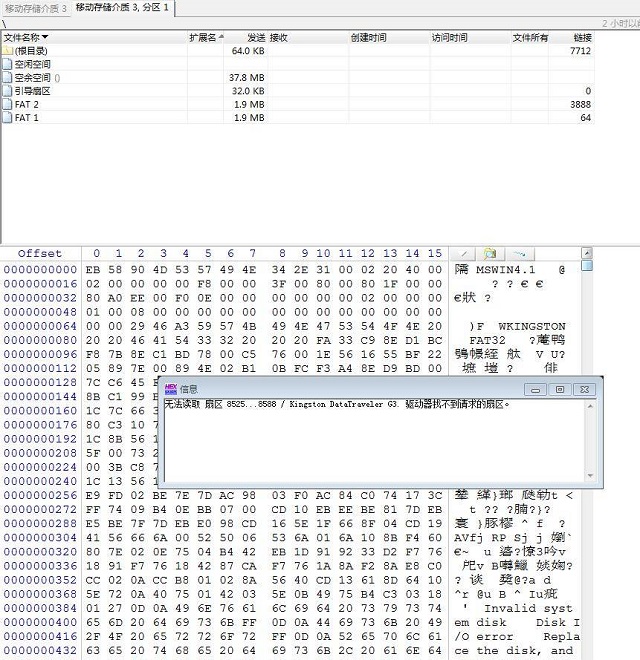The image size is (640, 660).
Task: Click the FAT32 decoded text
Action: pos(487,341)
